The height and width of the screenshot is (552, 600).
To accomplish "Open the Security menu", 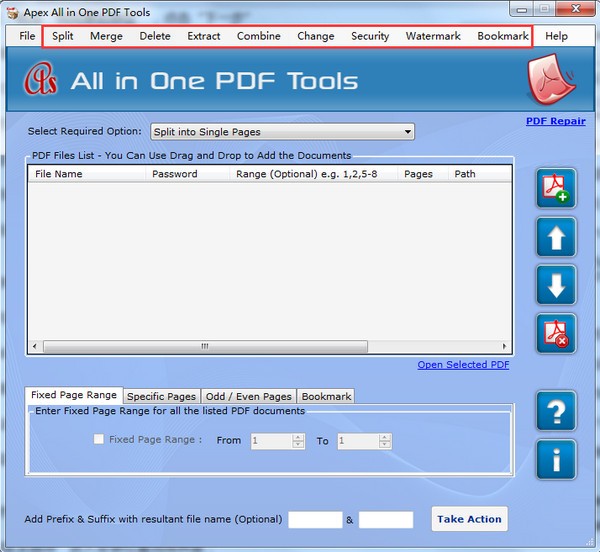I will (x=370, y=36).
